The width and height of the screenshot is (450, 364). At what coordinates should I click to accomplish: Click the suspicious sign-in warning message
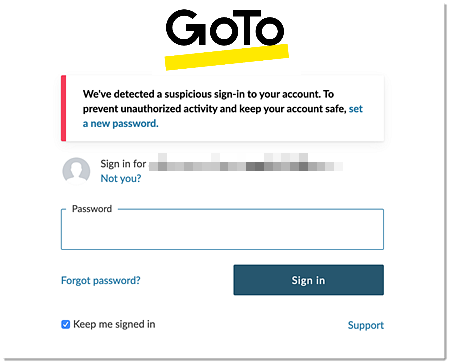223,109
